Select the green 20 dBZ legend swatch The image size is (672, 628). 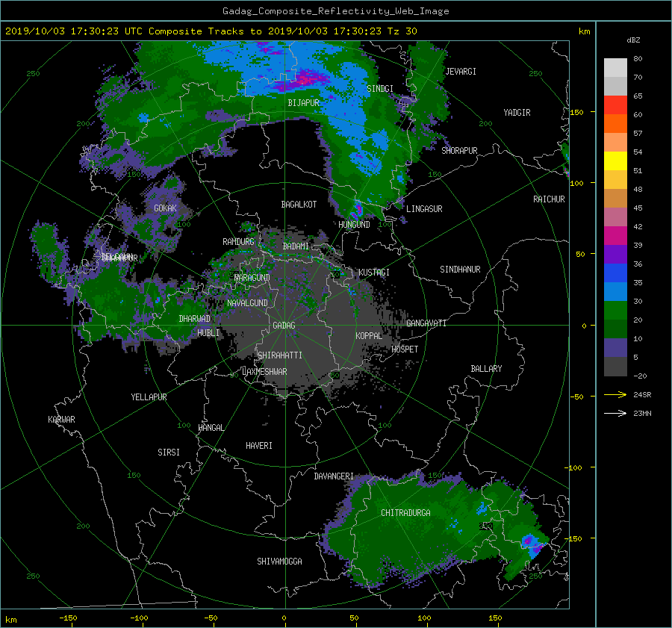tap(615, 311)
